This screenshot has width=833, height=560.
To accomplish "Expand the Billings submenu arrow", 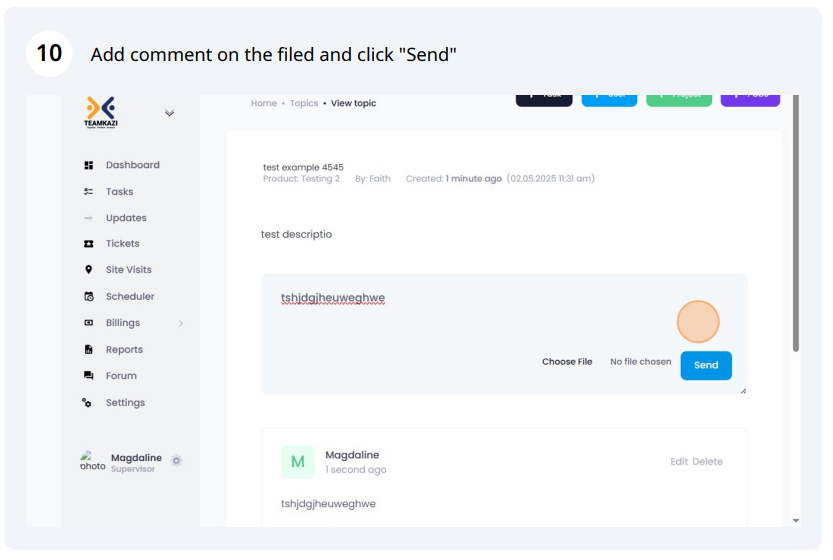I will (181, 323).
